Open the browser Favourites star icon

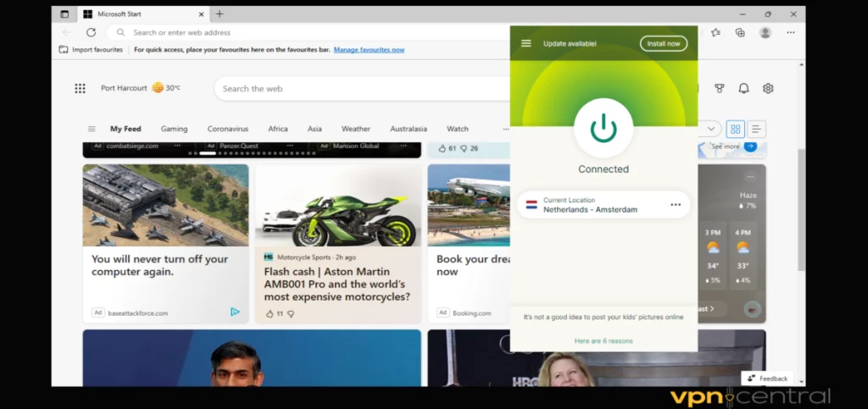[716, 32]
